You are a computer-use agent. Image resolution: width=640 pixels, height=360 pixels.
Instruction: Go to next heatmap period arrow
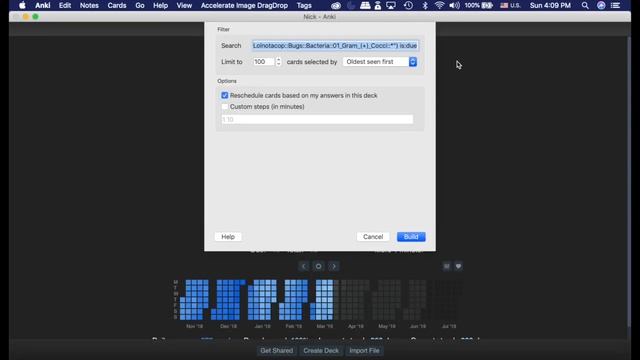point(333,266)
